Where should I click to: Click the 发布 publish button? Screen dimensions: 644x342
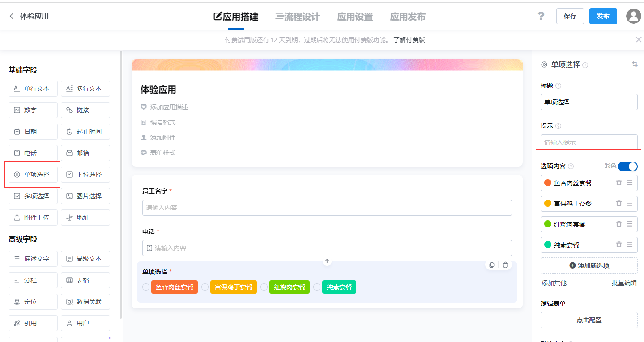(602, 16)
